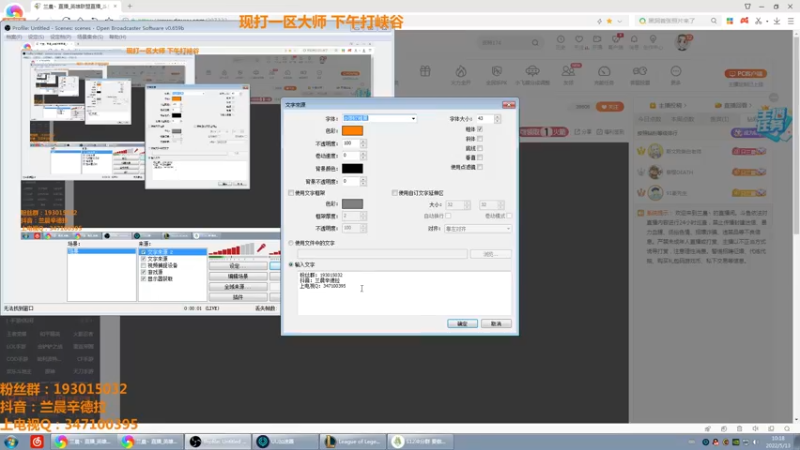Enable the 垂直 vertical checkbox
This screenshot has width=800, height=450.
click(x=480, y=158)
